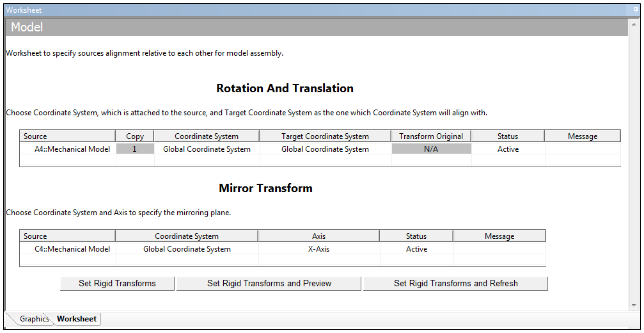Click the Axis column header
This screenshot has width=644, height=333.
[x=318, y=236]
